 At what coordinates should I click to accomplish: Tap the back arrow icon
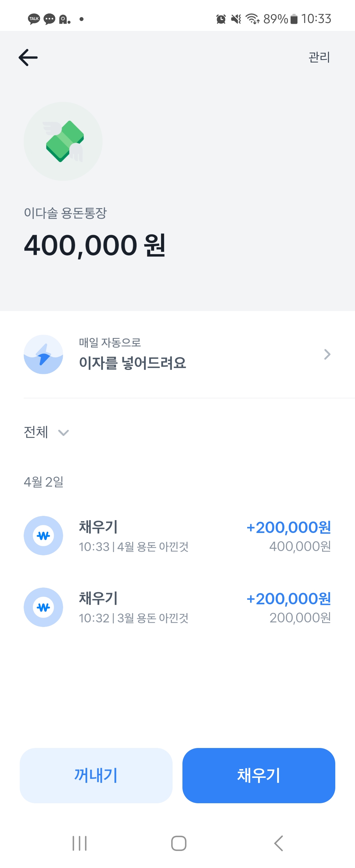click(x=28, y=57)
